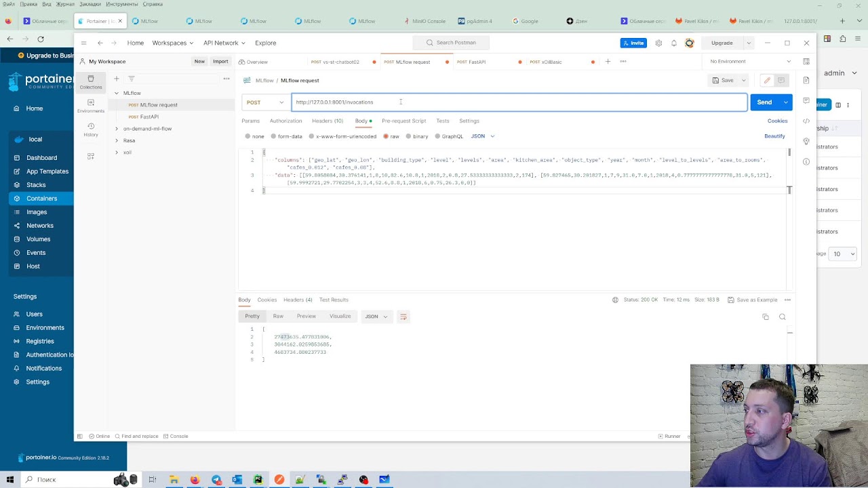Image resolution: width=868 pixels, height=488 pixels.
Task: Copy the response body using copy icon
Action: (766, 317)
